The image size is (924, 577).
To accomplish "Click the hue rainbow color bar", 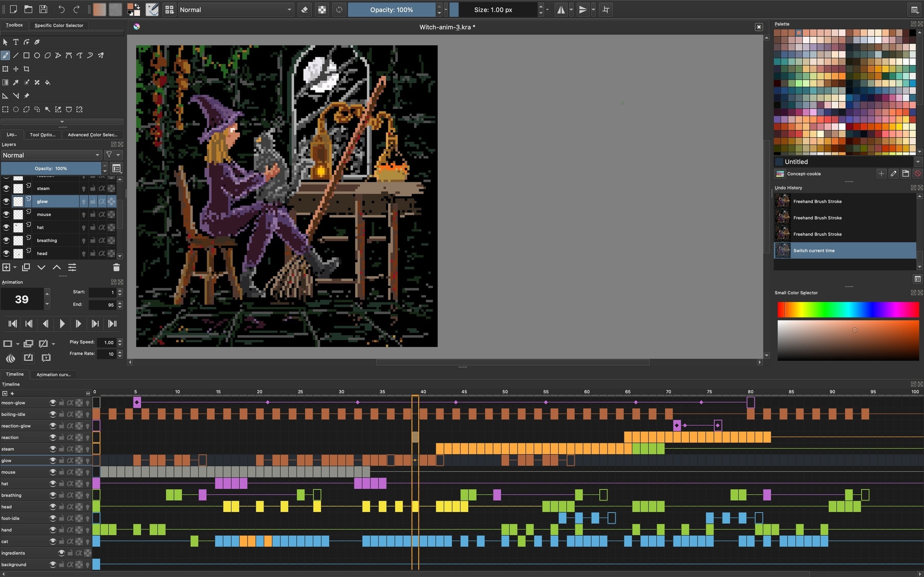I will pos(848,310).
